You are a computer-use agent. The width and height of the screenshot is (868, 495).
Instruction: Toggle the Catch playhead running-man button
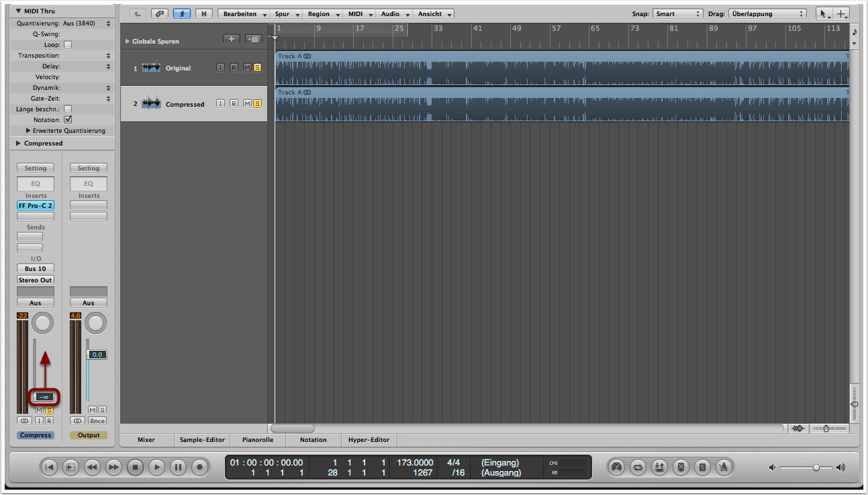[181, 13]
